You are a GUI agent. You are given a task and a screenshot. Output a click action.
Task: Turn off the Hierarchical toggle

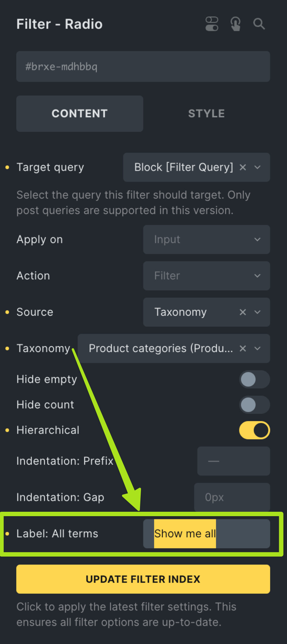tap(254, 430)
